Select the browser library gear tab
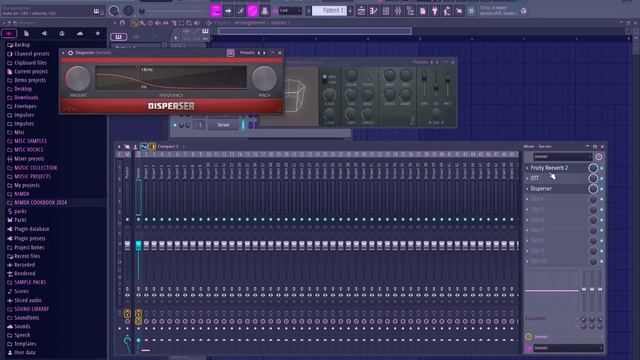The height and width of the screenshot is (360, 640). tap(62, 33)
